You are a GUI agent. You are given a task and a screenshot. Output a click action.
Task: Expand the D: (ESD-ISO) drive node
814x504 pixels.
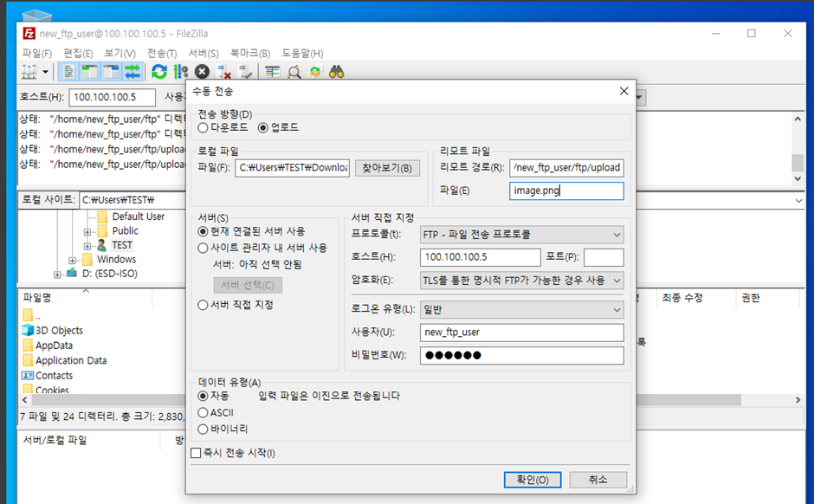pyautogui.click(x=57, y=274)
